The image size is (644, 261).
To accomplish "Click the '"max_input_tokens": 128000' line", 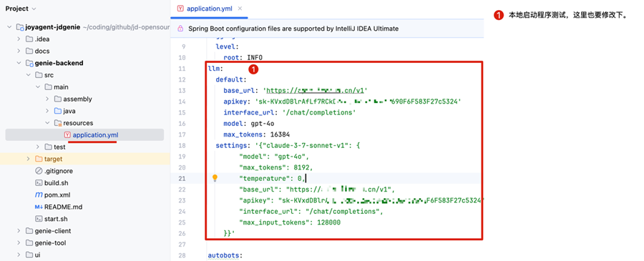I will (290, 222).
